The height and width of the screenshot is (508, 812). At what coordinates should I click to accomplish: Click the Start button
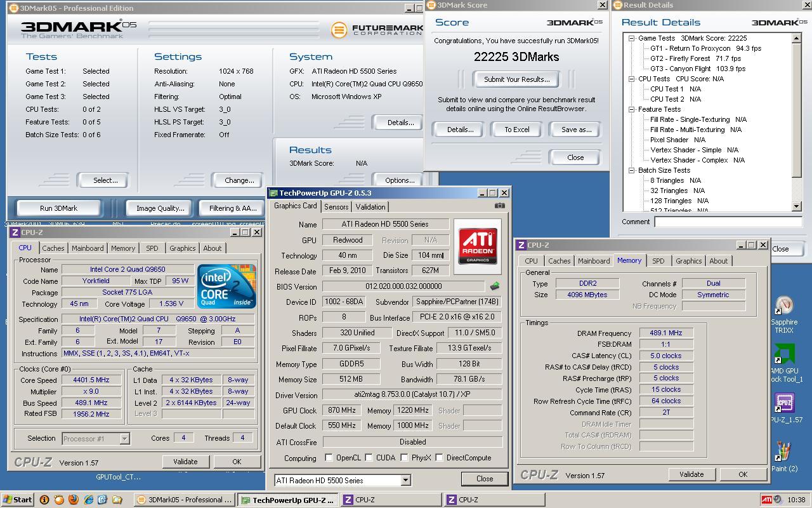[18, 500]
